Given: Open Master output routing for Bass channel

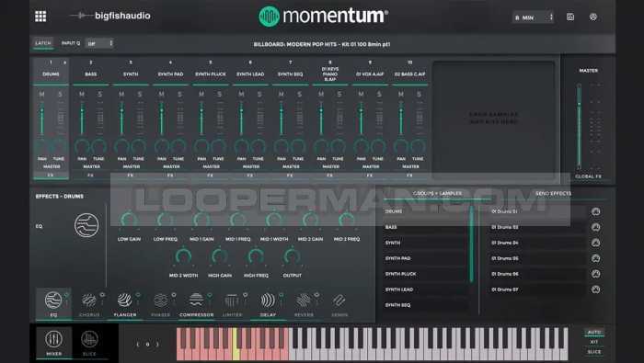Looking at the screenshot, I should coord(91,167).
